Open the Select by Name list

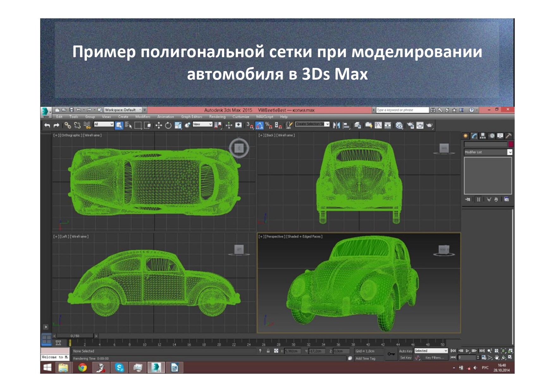pos(128,125)
